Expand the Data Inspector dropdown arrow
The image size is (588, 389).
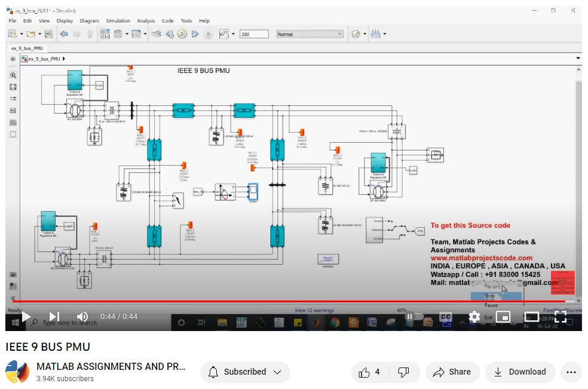coord(233,34)
